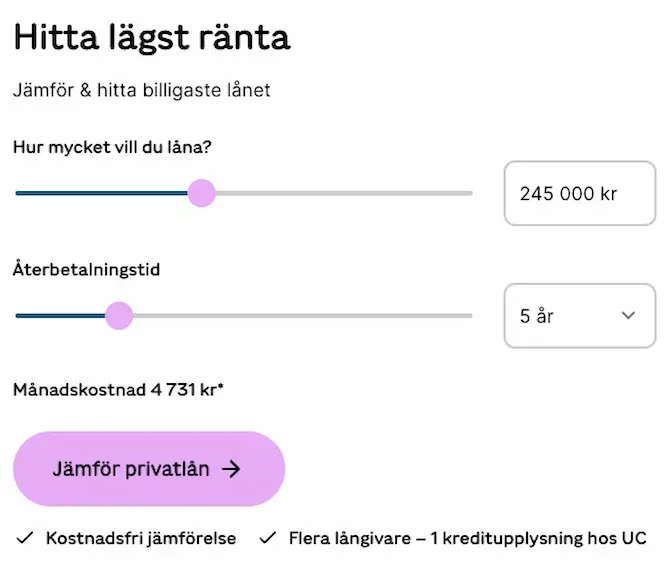The height and width of the screenshot is (562, 672).
Task: Click the grey part of the repayment time track
Action: coord(300,316)
